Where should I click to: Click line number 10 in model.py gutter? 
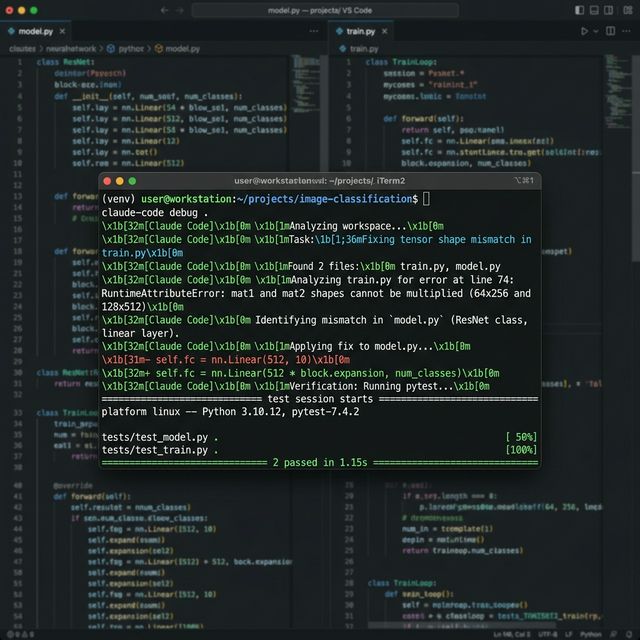[17, 163]
